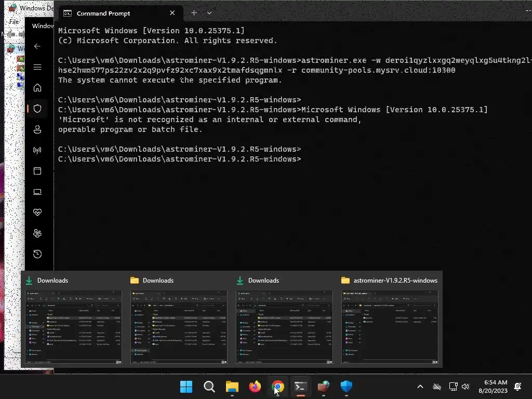The image size is (532, 399).
Task: Open Account protection person icon
Action: click(x=37, y=129)
